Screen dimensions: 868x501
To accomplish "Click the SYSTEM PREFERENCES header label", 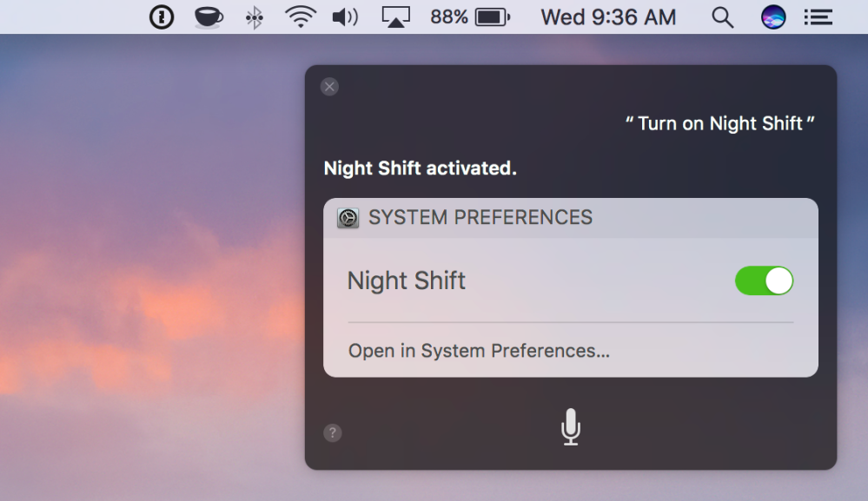I will click(x=480, y=217).
